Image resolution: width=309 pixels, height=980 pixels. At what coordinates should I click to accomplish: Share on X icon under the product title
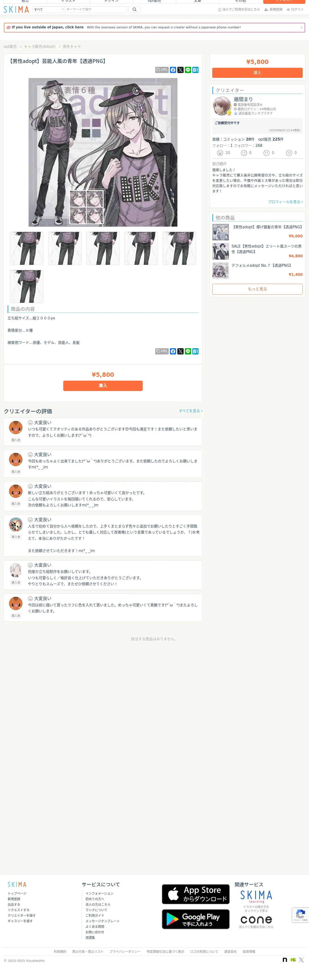click(x=180, y=70)
